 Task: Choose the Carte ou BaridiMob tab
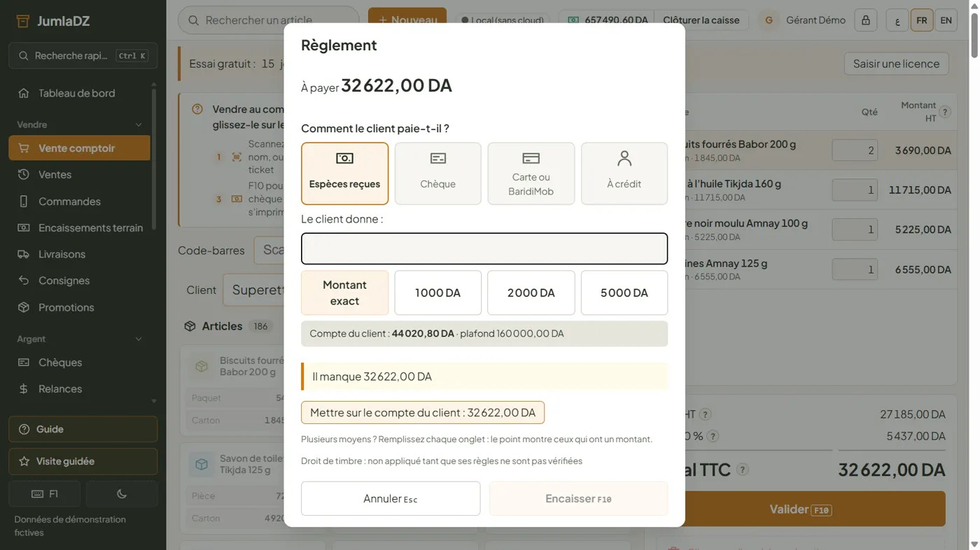[x=531, y=174]
